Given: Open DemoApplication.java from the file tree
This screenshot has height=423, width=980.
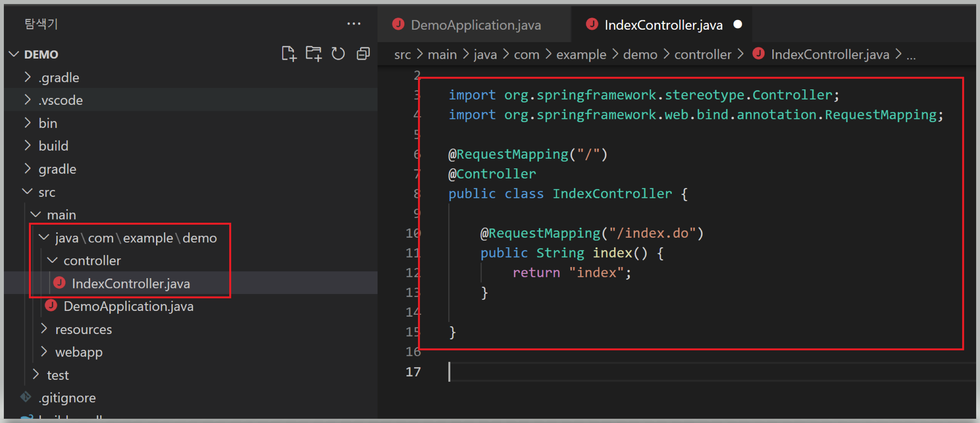Looking at the screenshot, I should click(x=128, y=306).
